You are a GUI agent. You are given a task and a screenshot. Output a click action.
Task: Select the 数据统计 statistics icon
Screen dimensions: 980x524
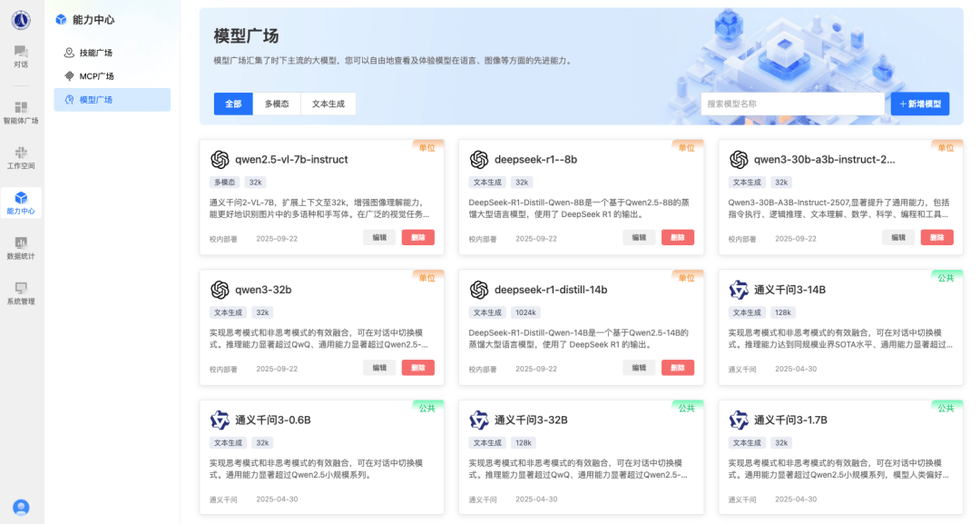pos(21,247)
